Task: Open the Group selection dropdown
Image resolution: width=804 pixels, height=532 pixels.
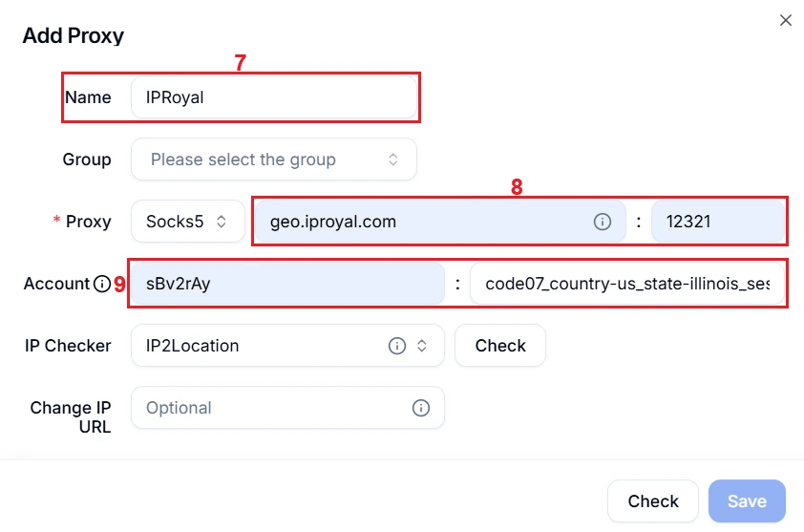Action: (x=274, y=160)
